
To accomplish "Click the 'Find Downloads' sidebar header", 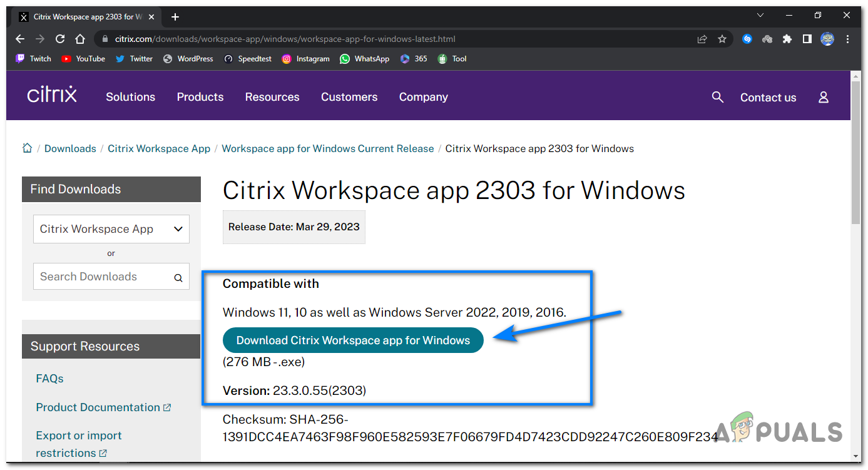I will (x=111, y=189).
